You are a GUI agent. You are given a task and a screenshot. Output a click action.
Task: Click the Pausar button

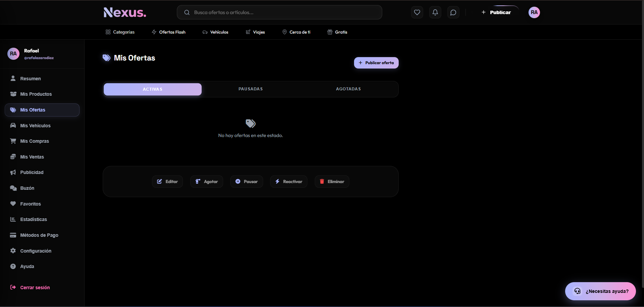pyautogui.click(x=247, y=181)
